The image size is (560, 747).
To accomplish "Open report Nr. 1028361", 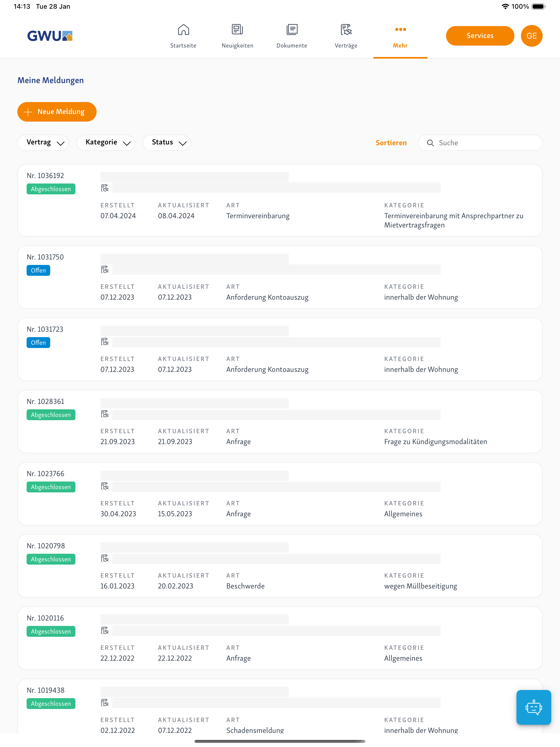I will point(280,422).
